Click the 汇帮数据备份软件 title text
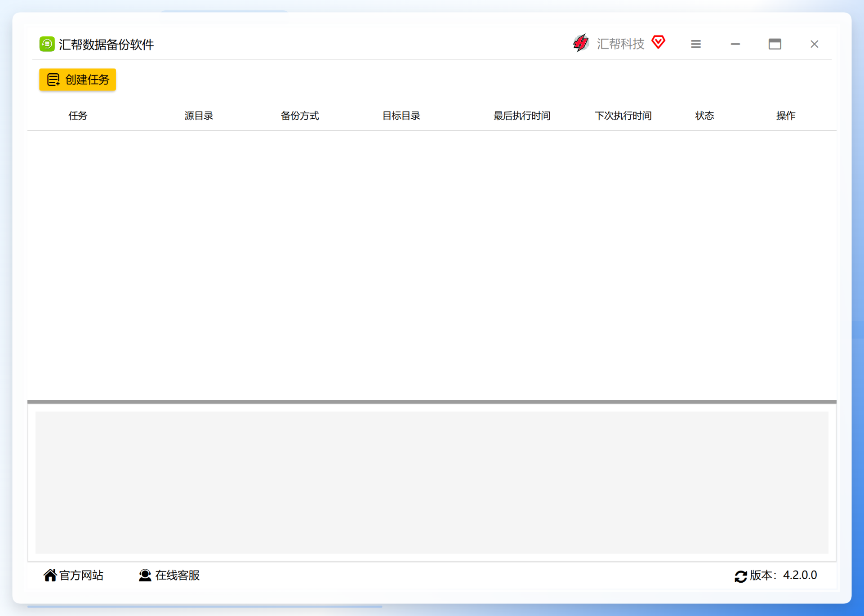 coord(106,45)
